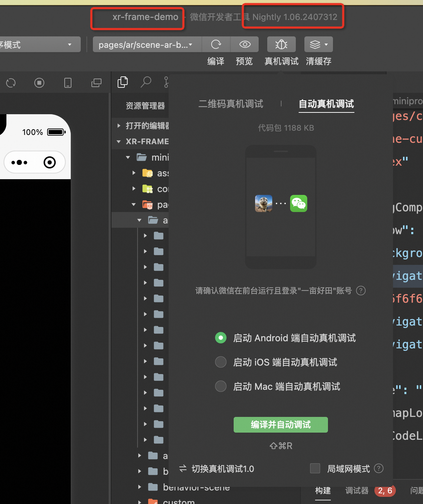Click the user avatar in phone preview
Viewport: 423px width, 504px height.
click(x=264, y=203)
